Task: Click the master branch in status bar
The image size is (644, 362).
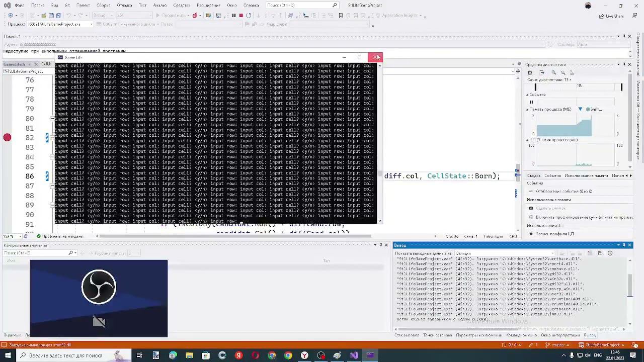Action: click(558, 345)
